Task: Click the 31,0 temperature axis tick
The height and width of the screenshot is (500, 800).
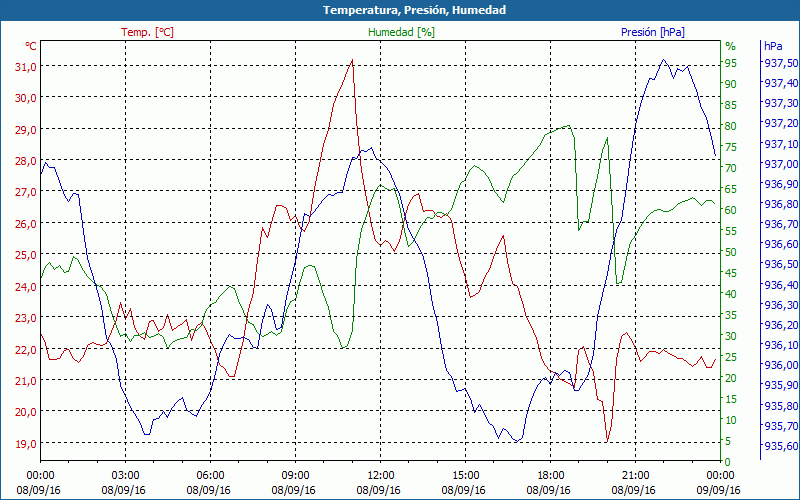Action: pyautogui.click(x=26, y=66)
